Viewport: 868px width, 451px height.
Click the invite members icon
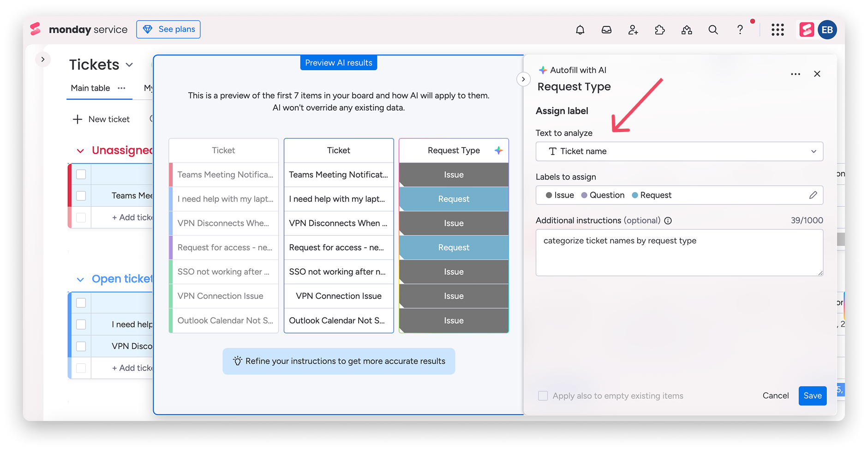pos(633,30)
